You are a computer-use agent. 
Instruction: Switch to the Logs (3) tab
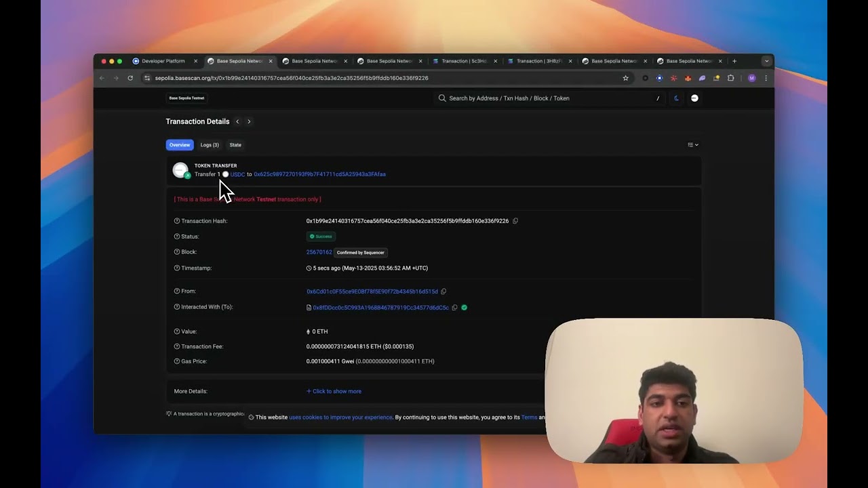click(210, 145)
